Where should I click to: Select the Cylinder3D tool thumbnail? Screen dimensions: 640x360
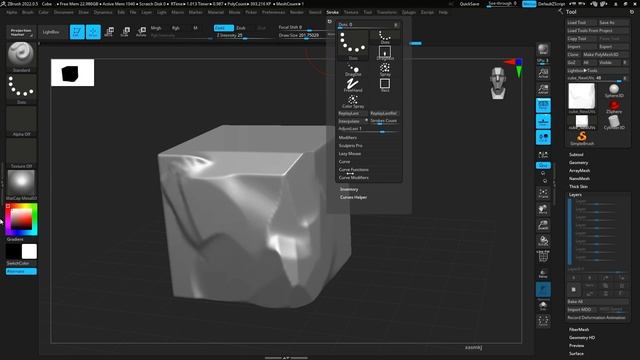tap(614, 122)
